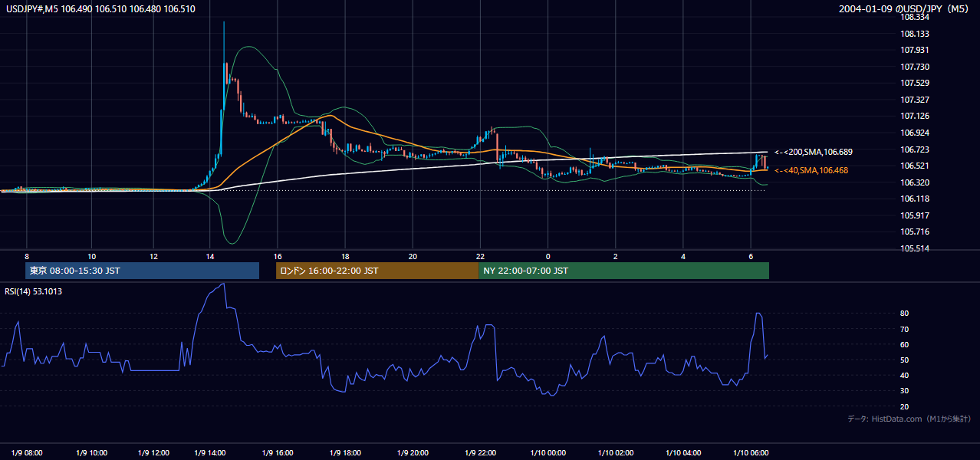Click price axis value 108.133
This screenshot has height=460, width=980.
(x=914, y=34)
